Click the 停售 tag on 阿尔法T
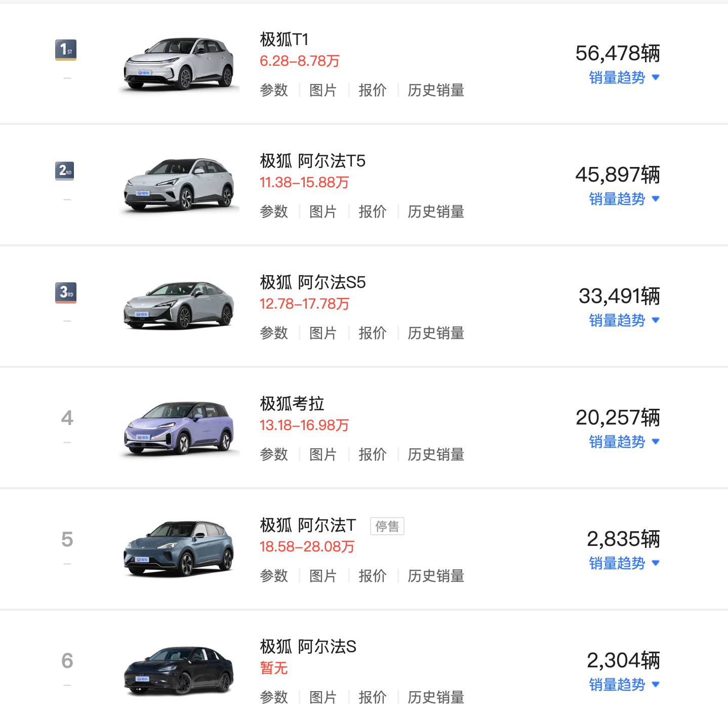 point(387,526)
